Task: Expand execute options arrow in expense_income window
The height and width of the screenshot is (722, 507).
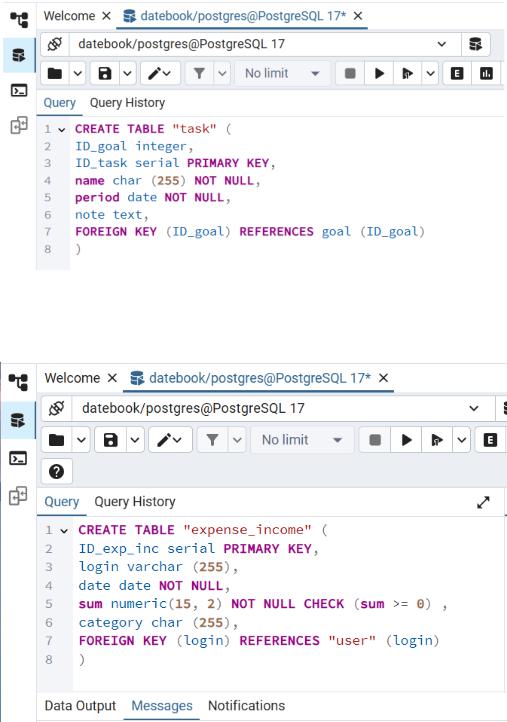Action: 462,440
